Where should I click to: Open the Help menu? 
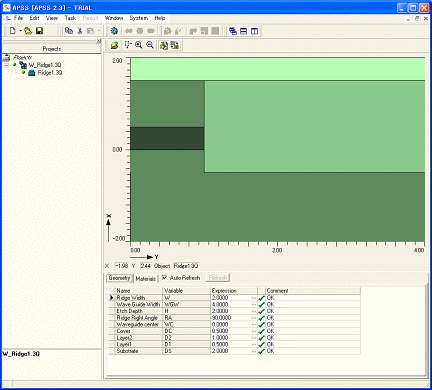(x=160, y=18)
